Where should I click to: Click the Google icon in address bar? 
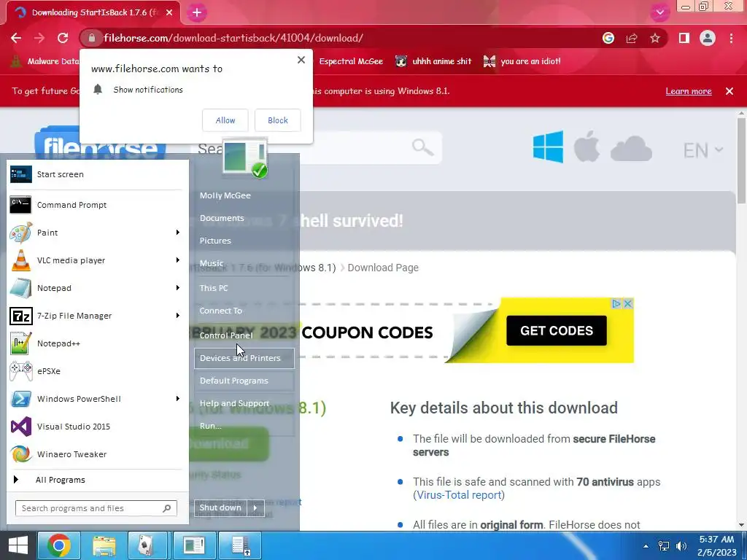click(608, 38)
